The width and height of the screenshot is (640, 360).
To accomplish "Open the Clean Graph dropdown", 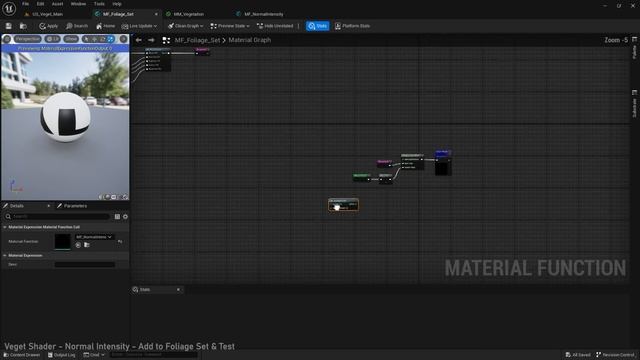I will point(185,26).
